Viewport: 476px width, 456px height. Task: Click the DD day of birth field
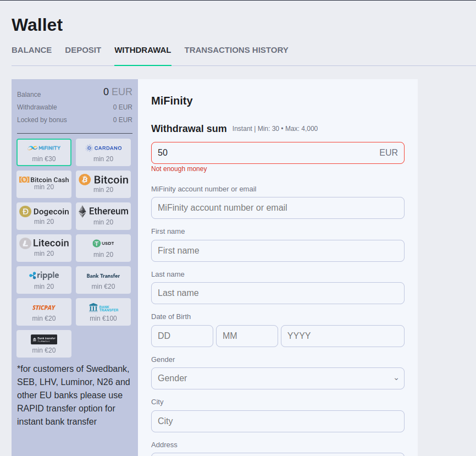pos(182,336)
